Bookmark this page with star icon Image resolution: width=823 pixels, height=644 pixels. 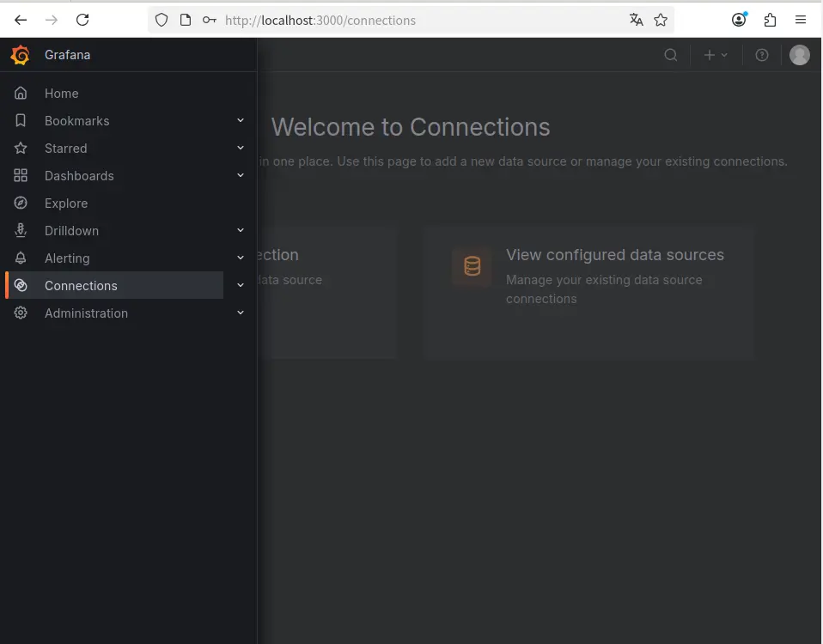(x=661, y=20)
